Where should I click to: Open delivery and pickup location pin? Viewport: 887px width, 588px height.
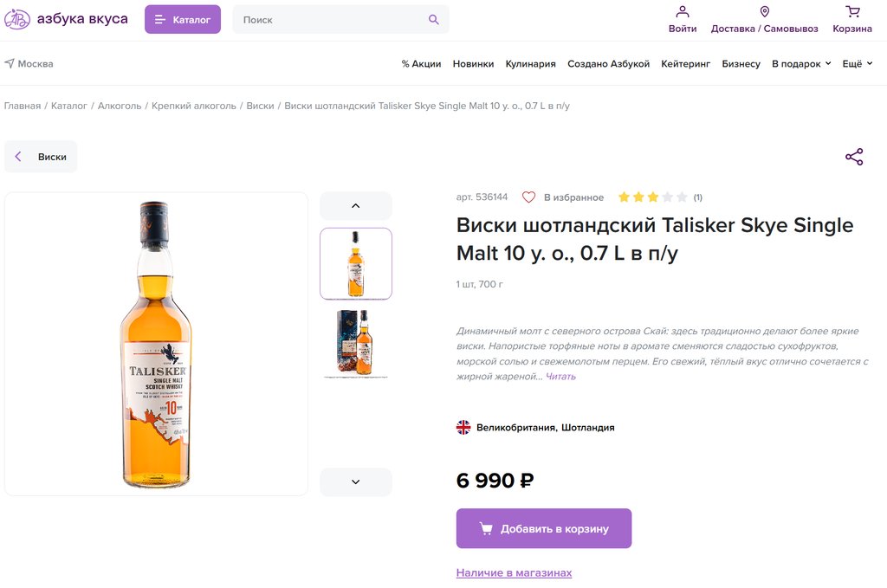click(764, 12)
